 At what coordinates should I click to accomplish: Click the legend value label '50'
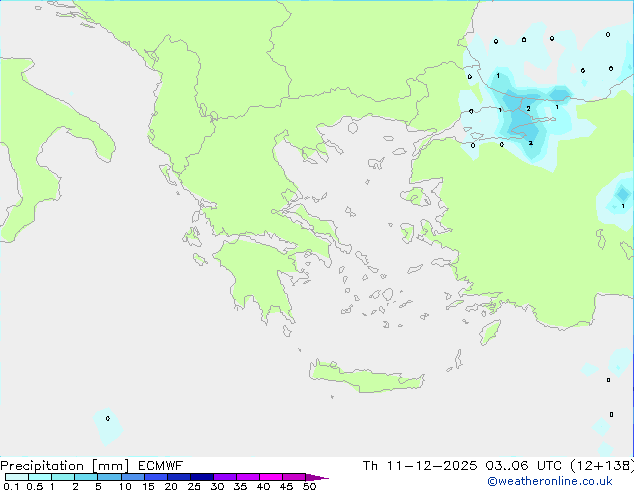point(309,486)
